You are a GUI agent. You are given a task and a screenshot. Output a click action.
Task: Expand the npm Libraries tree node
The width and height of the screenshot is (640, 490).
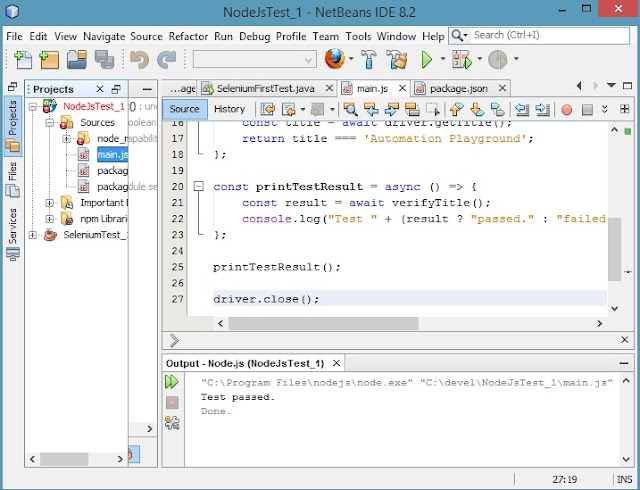pos(49,219)
